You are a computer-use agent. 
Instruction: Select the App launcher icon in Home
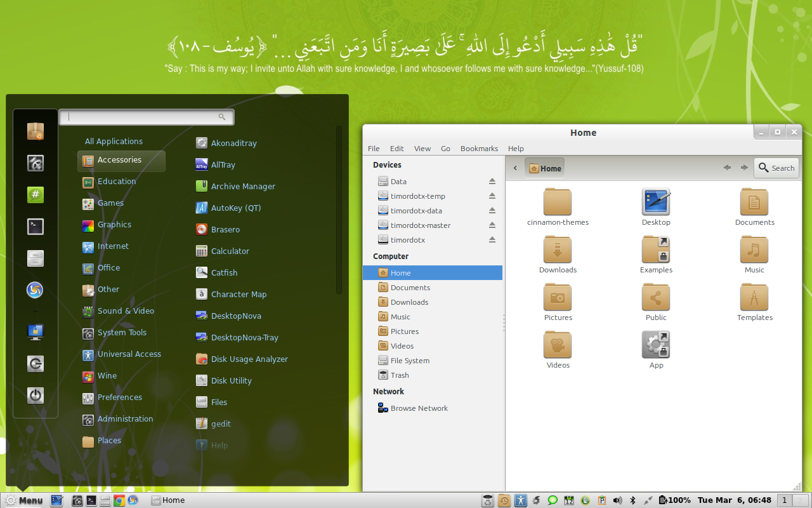tap(656, 345)
